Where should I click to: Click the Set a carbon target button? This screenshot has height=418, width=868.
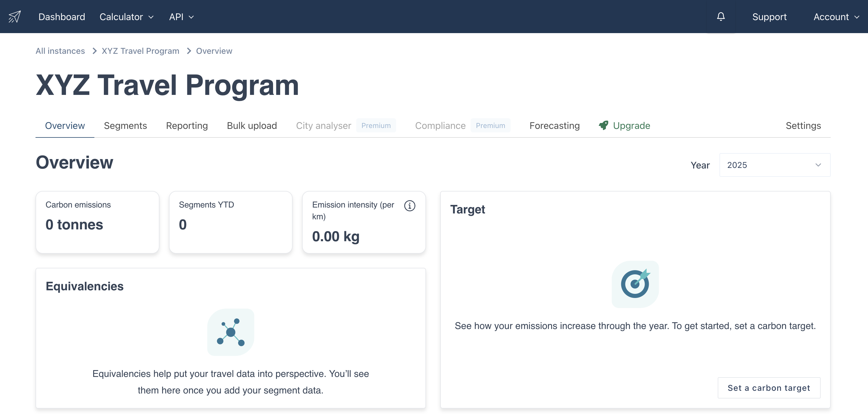coord(769,388)
